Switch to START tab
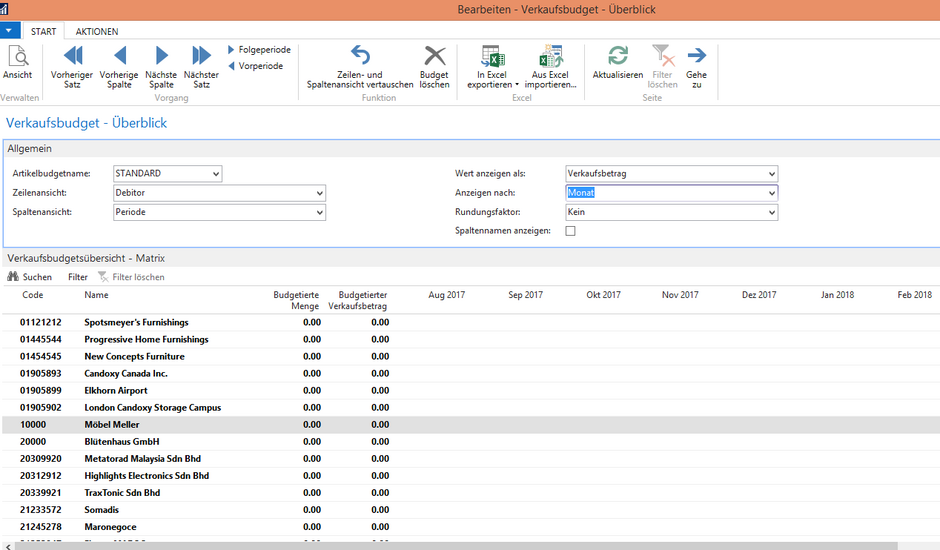This screenshot has height=550, width=940. coord(43,31)
